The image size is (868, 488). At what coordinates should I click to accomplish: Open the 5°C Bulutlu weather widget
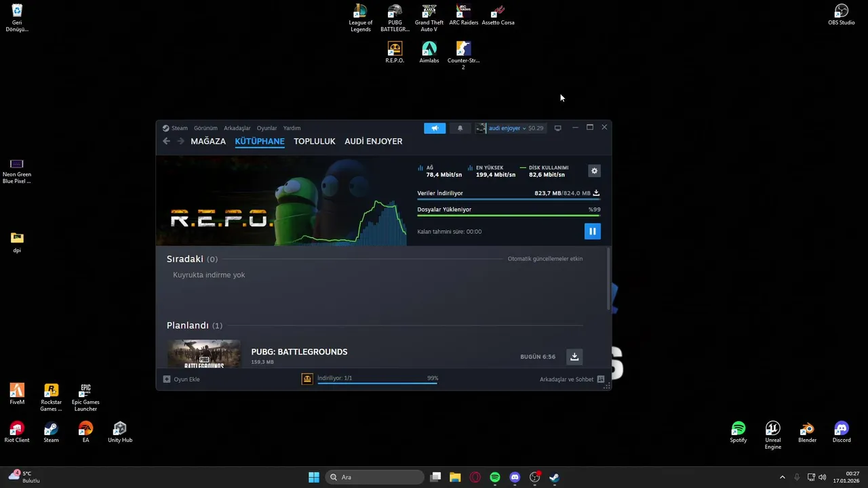[25, 477]
